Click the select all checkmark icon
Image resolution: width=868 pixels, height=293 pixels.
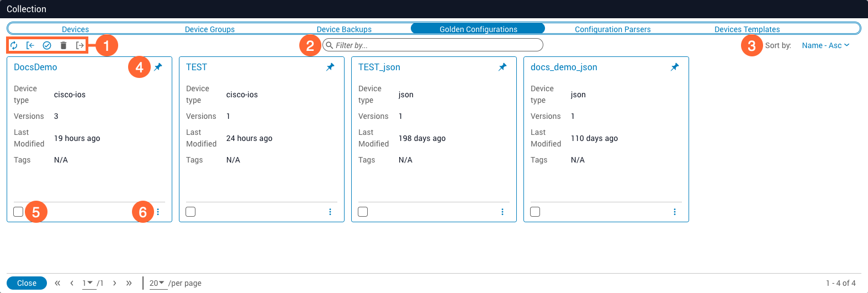(47, 45)
